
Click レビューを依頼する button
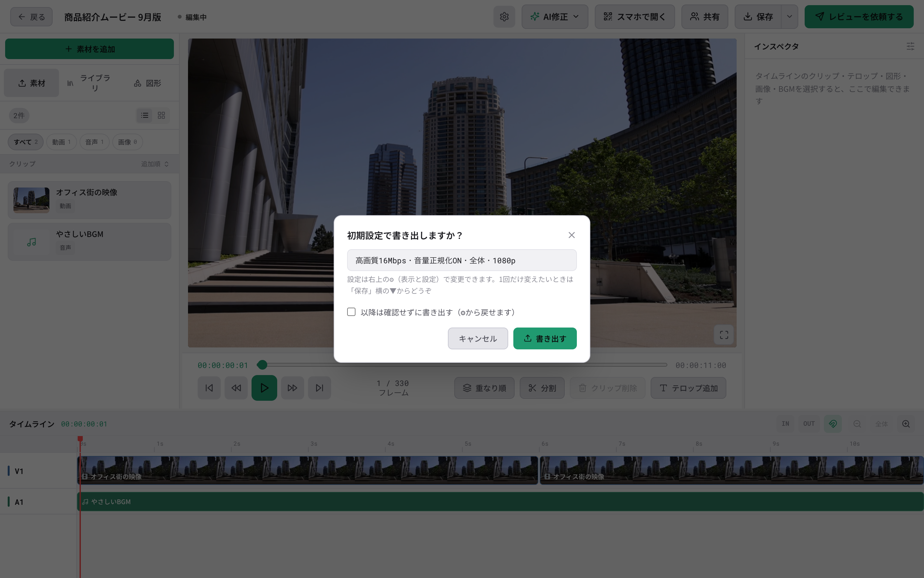pyautogui.click(x=859, y=17)
